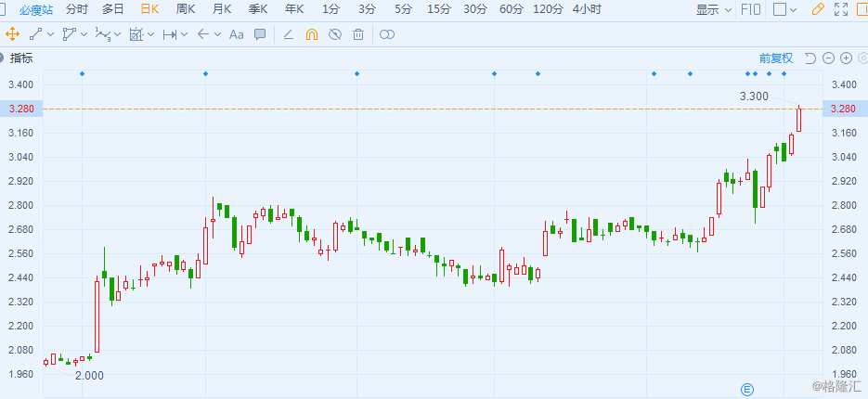Click the circled E event icon
The height and width of the screenshot is (399, 868).
click(746, 390)
